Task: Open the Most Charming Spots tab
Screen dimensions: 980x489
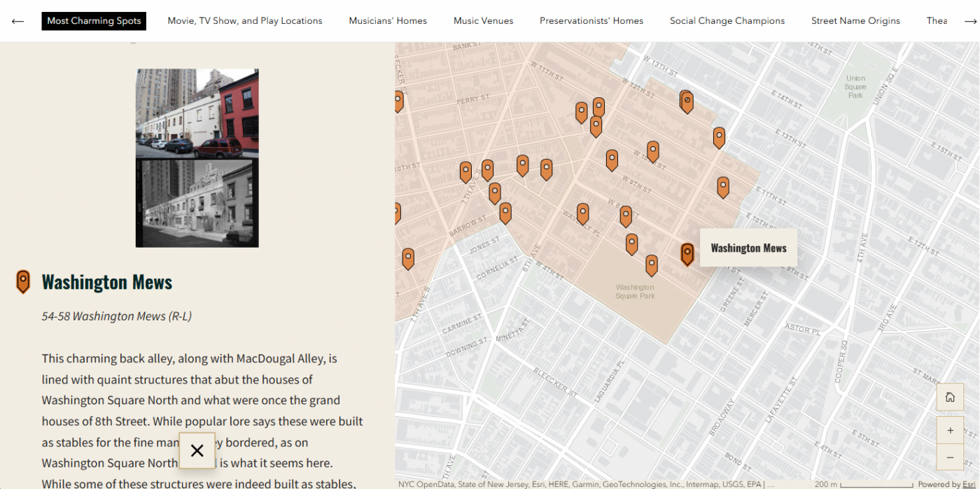Action: pyautogui.click(x=94, y=21)
